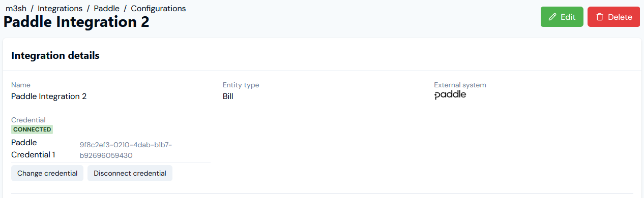Click the Integration details section heading

[55, 55]
